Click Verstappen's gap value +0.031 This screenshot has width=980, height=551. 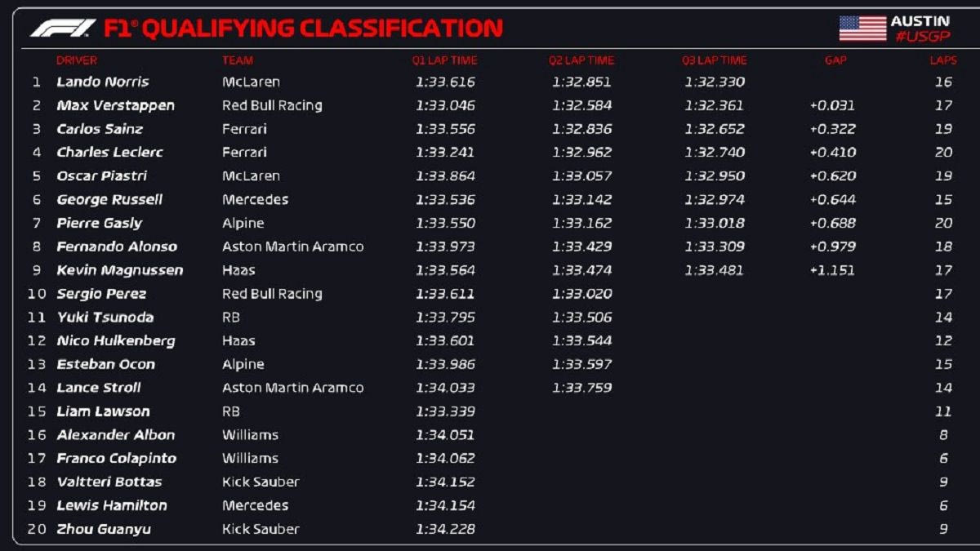832,106
